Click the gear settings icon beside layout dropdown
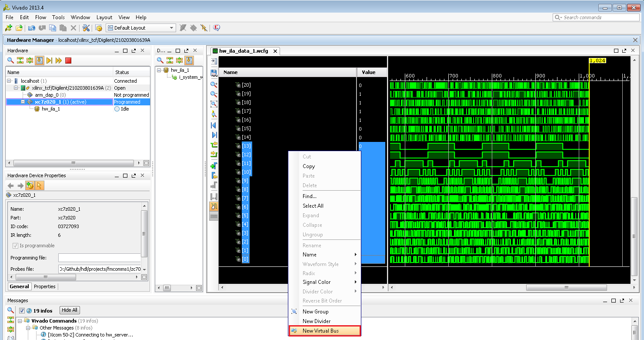This screenshot has width=644, height=340. 99,28
